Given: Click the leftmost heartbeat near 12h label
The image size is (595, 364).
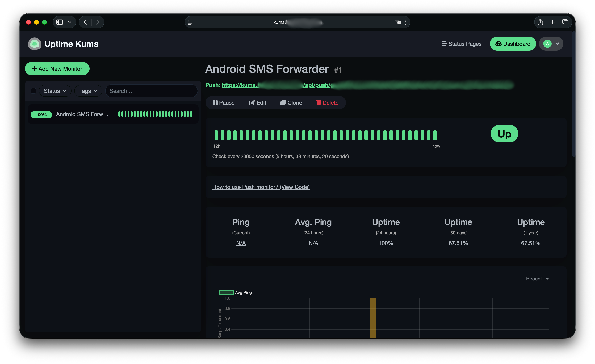Looking at the screenshot, I should [x=216, y=135].
